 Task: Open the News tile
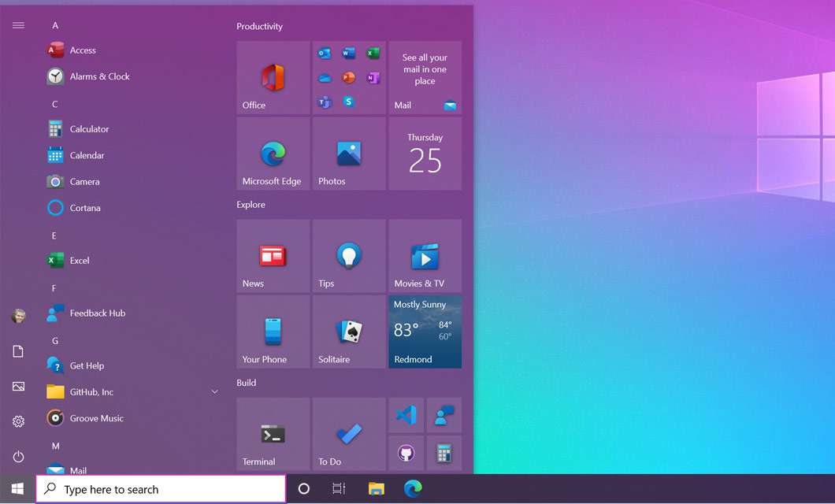pyautogui.click(x=273, y=256)
